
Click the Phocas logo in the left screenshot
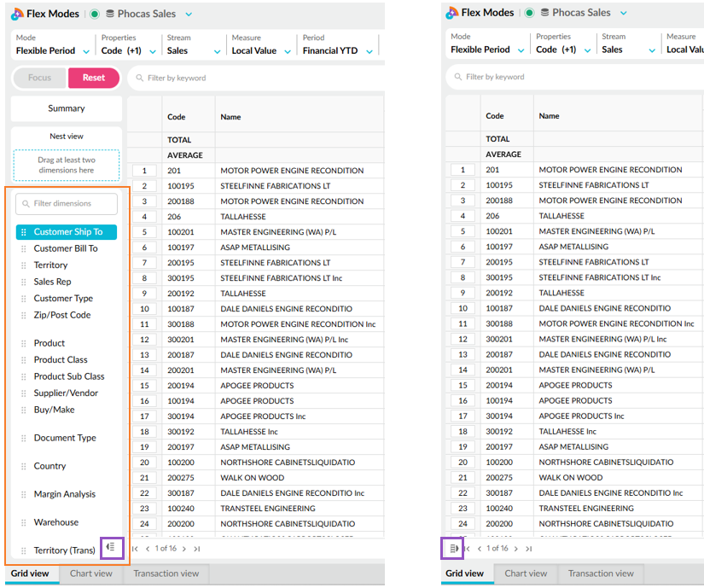tap(17, 14)
